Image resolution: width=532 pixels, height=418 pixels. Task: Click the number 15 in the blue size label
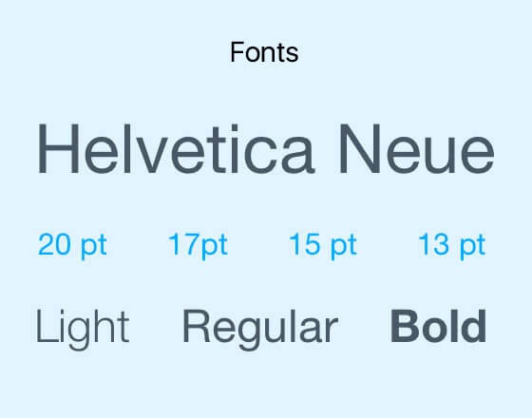[x=305, y=243]
